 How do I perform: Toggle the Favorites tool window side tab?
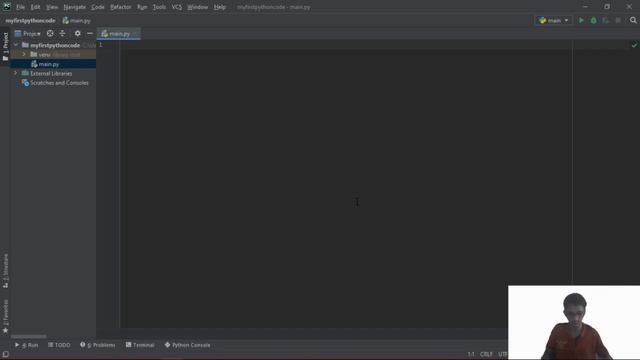click(5, 316)
